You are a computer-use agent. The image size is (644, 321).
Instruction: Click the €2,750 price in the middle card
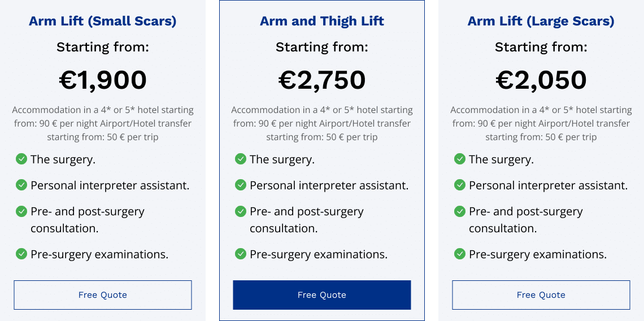[x=321, y=80]
